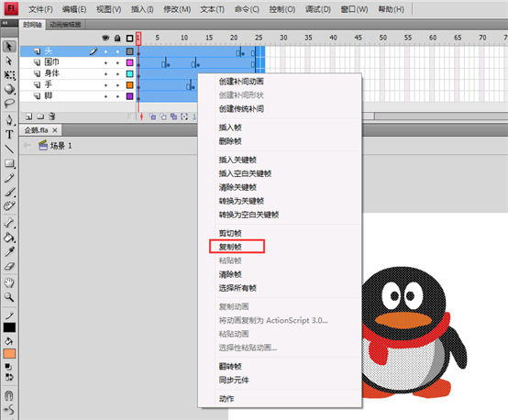Toggle visibility dot of 围巾 layer
Viewport: 508px width, 420px height.
point(105,63)
